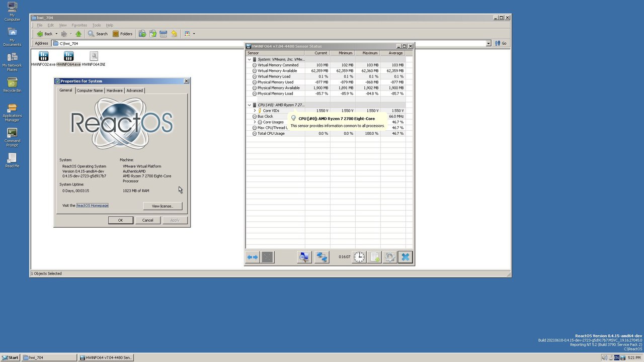
Task: Click the Search toolbar button in Explorer
Action: coord(98,34)
